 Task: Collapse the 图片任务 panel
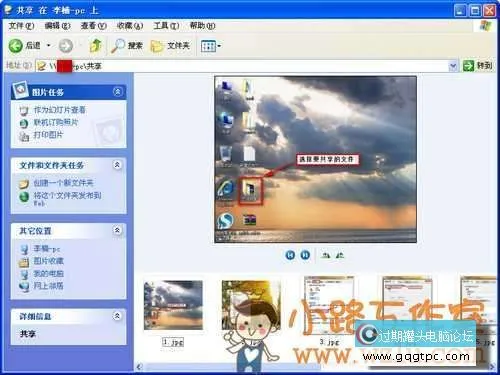coord(117,92)
